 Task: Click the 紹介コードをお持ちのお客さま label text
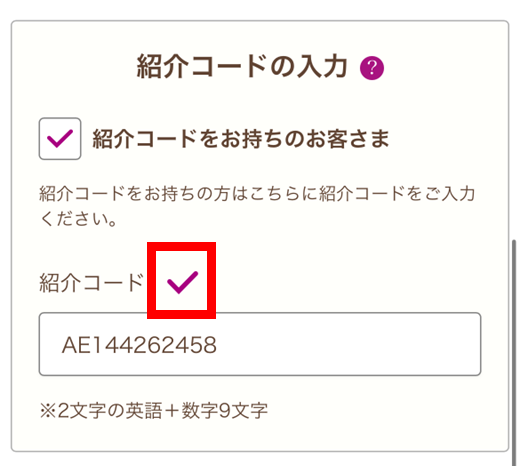pyautogui.click(x=241, y=139)
